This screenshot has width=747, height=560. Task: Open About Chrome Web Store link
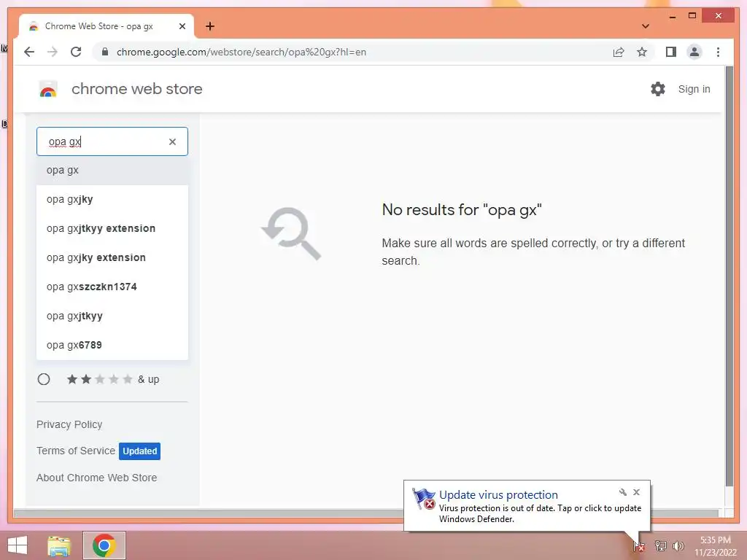97,478
